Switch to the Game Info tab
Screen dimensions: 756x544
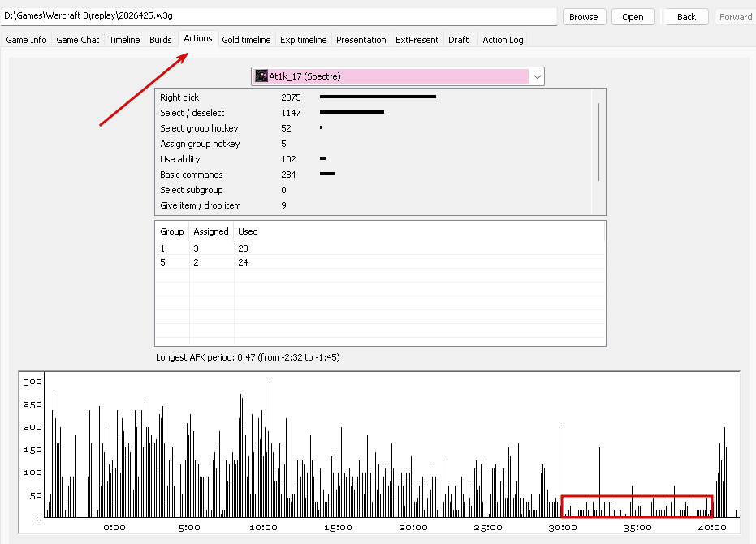26,40
